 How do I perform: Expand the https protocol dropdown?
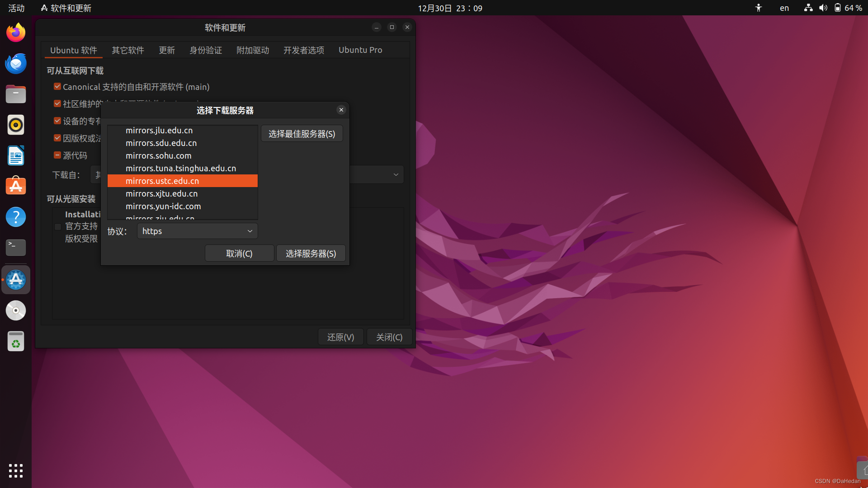(198, 231)
